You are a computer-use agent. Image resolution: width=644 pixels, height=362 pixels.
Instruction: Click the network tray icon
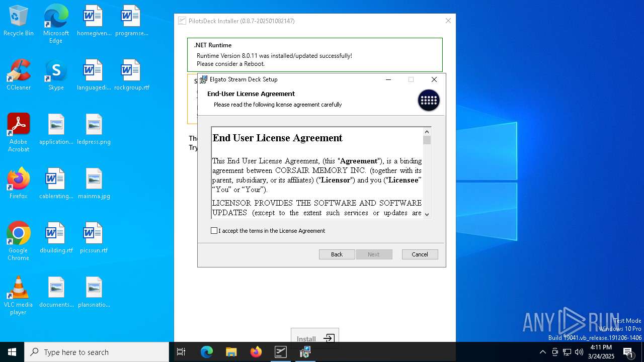pyautogui.click(x=567, y=352)
